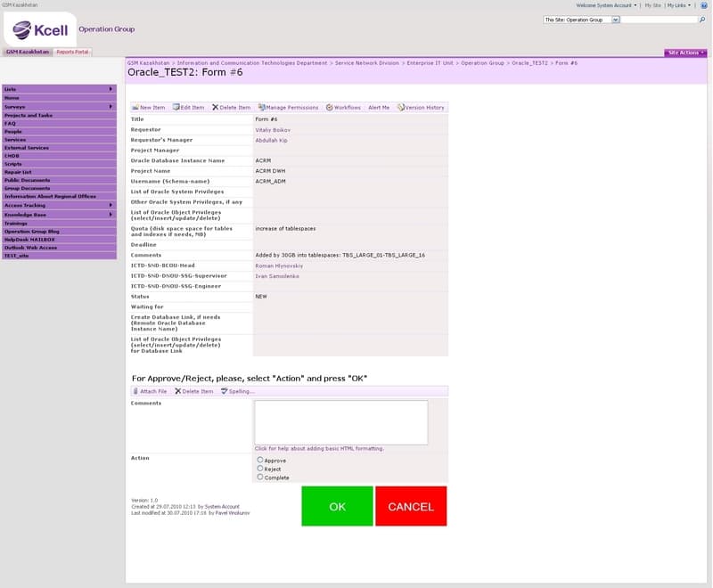Click the search magnifier icon
The image size is (713, 588).
coord(702,20)
